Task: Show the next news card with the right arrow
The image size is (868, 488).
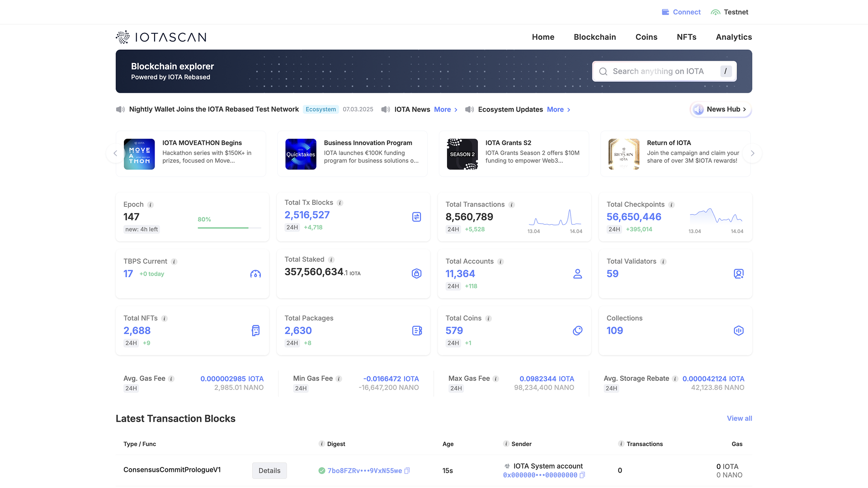Action: (x=752, y=154)
